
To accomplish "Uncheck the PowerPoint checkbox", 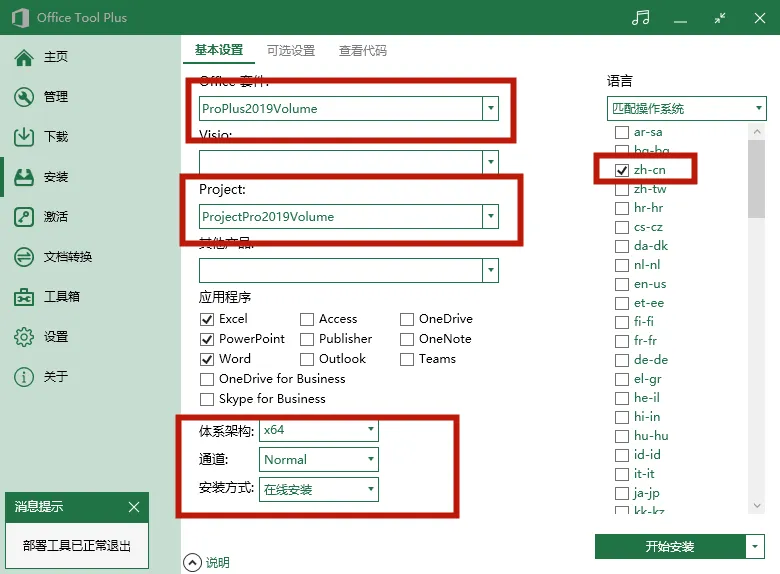I will [207, 339].
